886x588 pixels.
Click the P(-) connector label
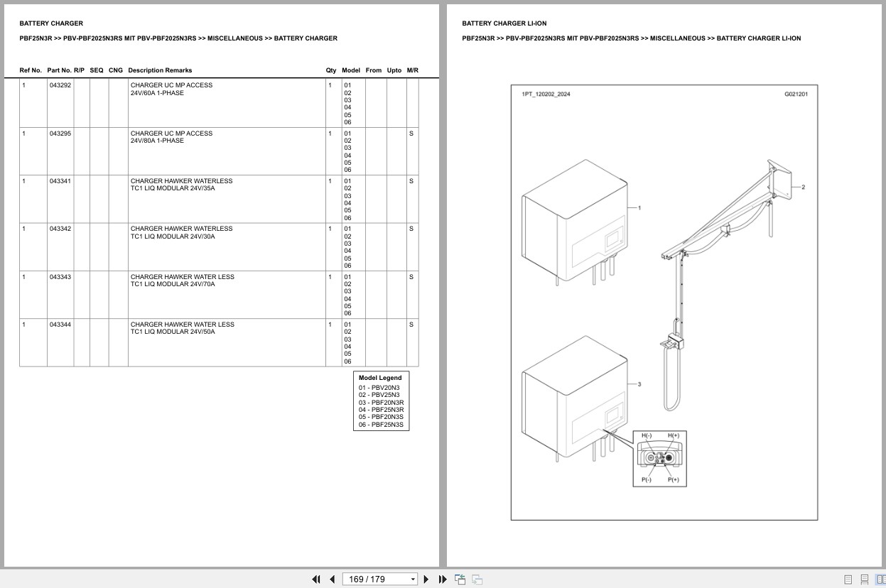click(647, 480)
